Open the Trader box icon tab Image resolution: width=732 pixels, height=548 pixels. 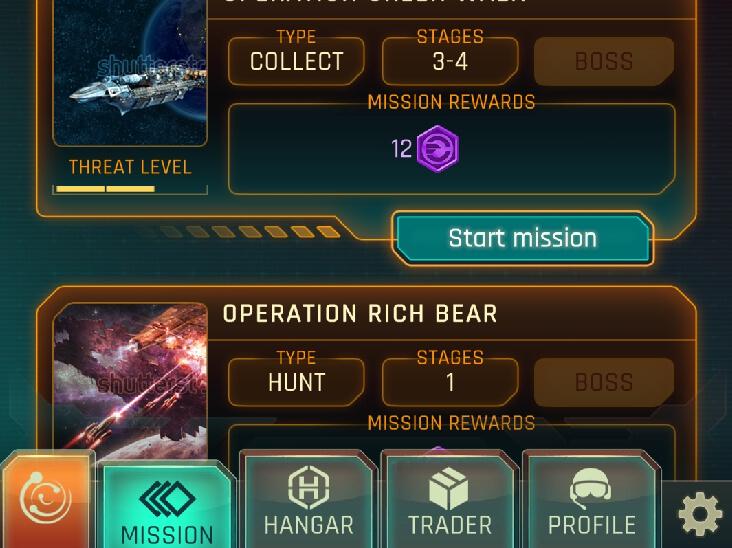coord(450,500)
